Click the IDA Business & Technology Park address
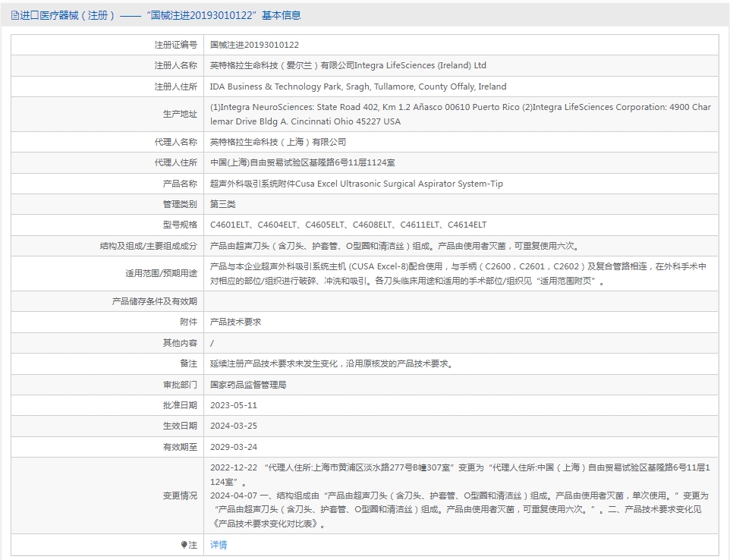The width and height of the screenshot is (730, 560). (x=358, y=87)
